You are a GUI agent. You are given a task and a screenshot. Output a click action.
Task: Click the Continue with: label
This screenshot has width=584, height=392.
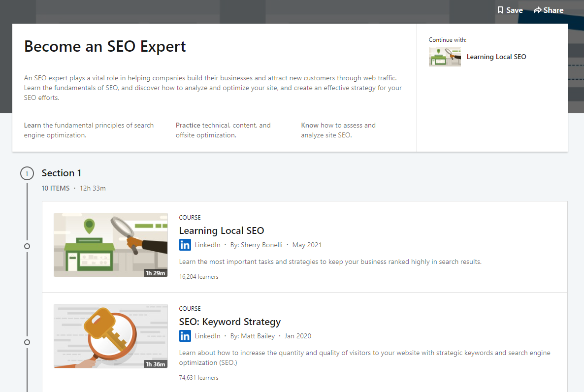pos(447,40)
